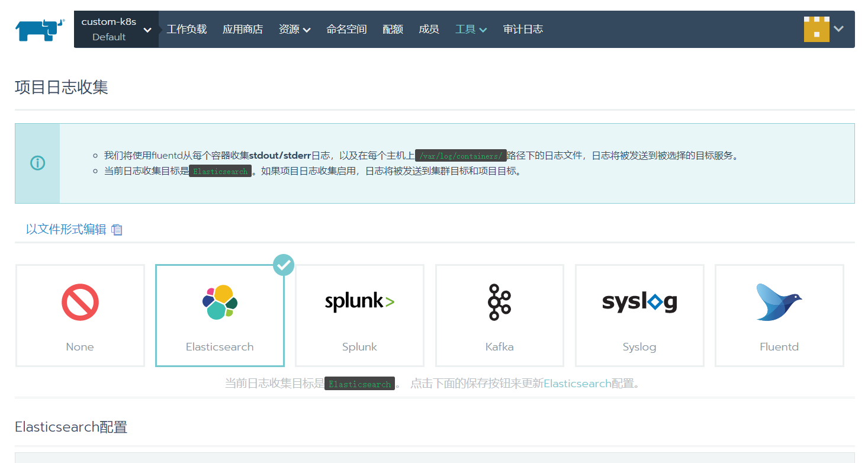Click the checkmark badge on Elasticsearch card
The width and height of the screenshot is (868, 463).
(x=284, y=265)
